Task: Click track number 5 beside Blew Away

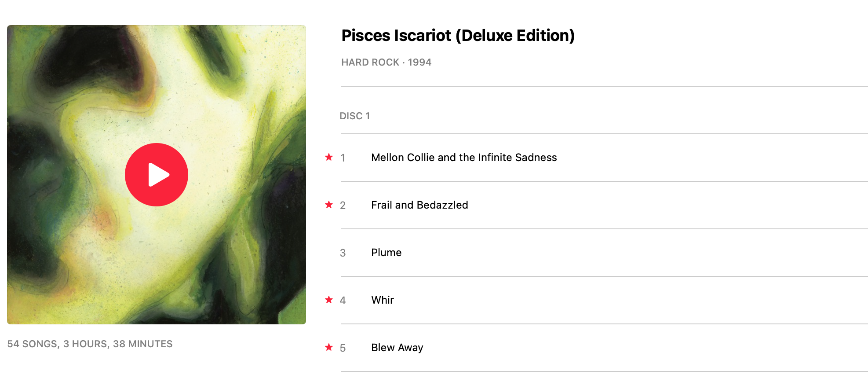Action: [x=343, y=348]
